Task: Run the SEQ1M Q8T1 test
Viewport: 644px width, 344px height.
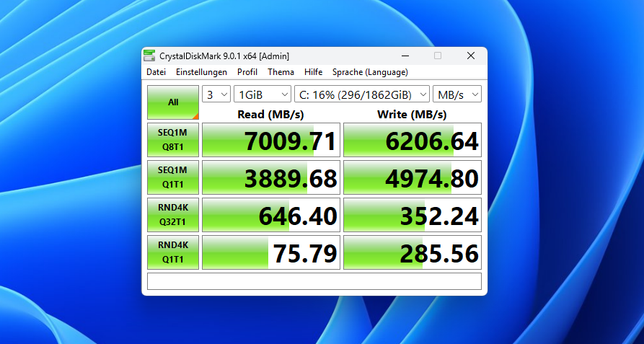Action: point(173,140)
